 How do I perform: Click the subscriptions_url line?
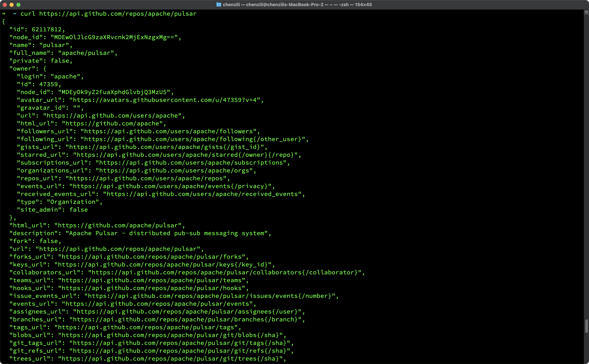tap(153, 163)
